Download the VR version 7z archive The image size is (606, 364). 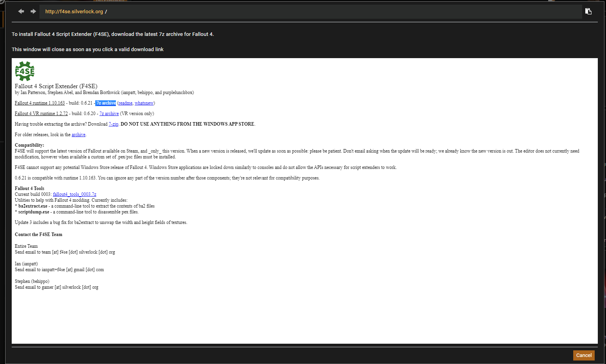[x=109, y=114]
